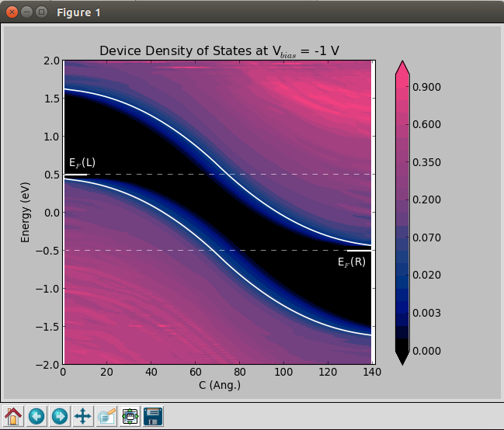Click the 0.200 colorbar tick label
This screenshot has width=504, height=430.
coord(426,199)
